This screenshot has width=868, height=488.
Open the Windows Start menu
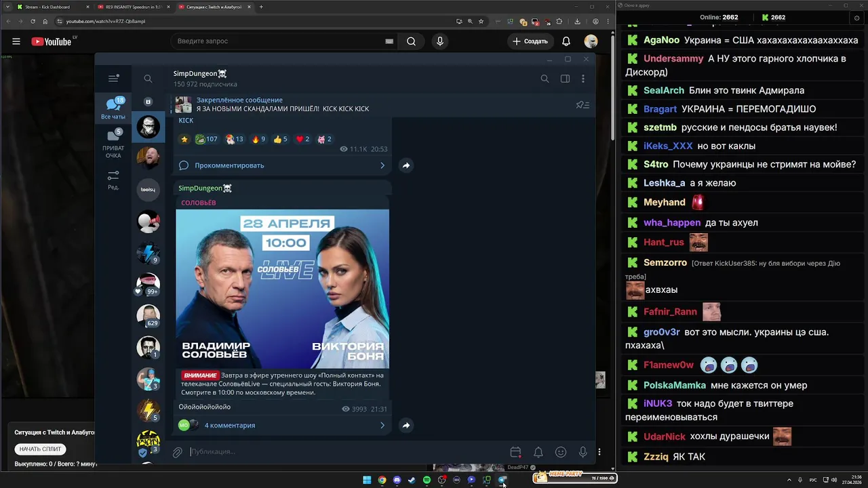pyautogui.click(x=367, y=480)
